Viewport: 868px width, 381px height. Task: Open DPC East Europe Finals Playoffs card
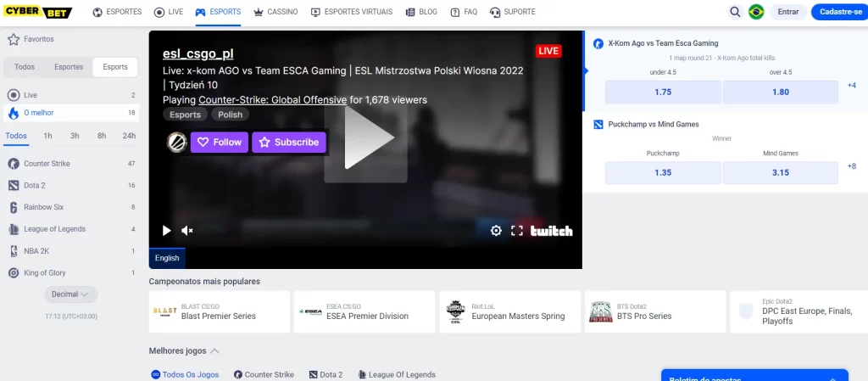799,311
